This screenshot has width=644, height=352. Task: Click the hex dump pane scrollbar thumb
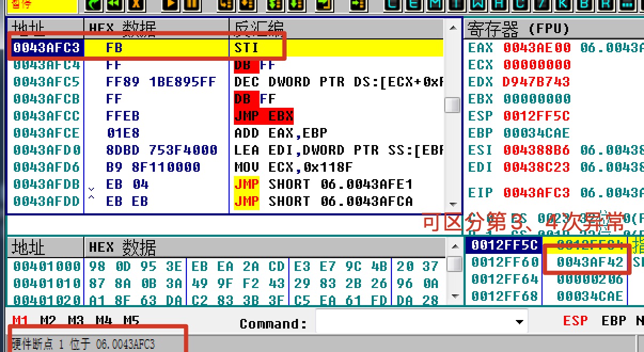tap(454, 265)
